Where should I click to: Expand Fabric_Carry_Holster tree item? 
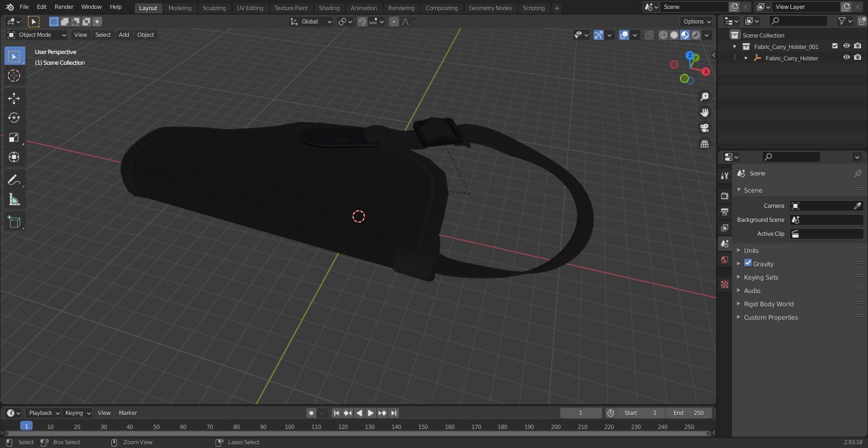746,58
